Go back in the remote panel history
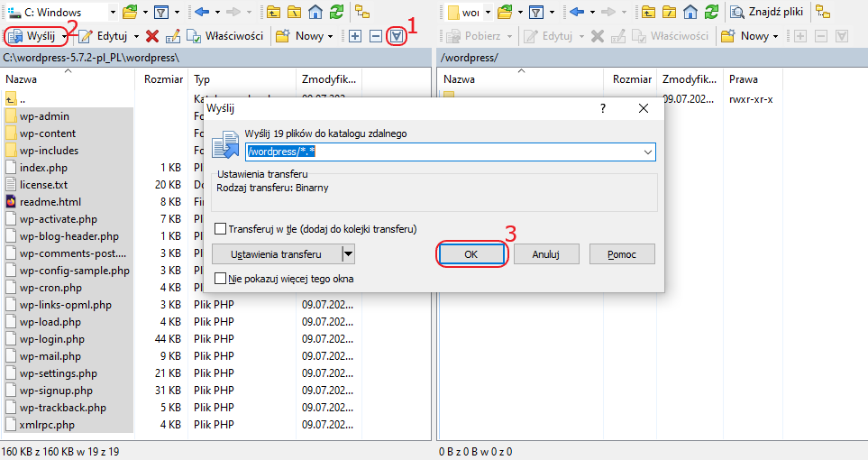 (576, 12)
